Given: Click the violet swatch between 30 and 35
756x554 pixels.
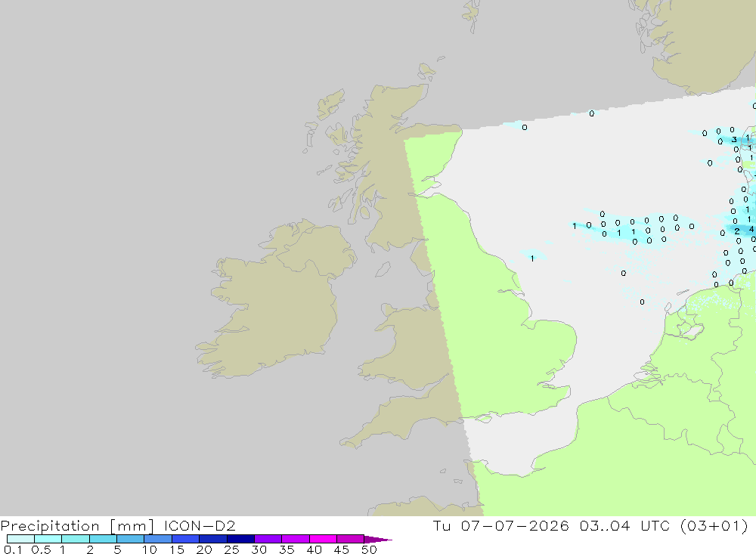Looking at the screenshot, I should point(268,539).
